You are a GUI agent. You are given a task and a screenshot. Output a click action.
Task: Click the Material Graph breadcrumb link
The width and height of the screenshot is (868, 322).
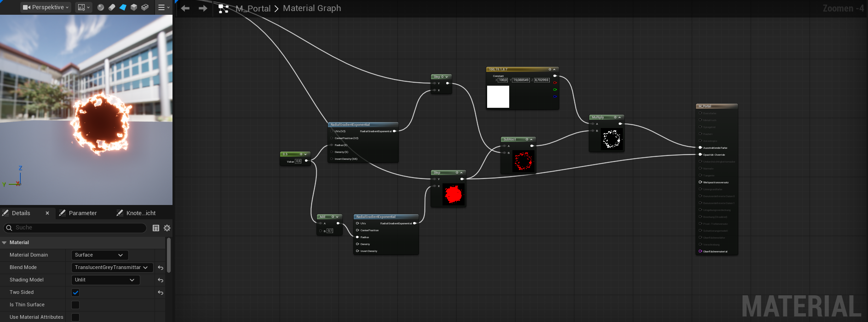coord(312,8)
